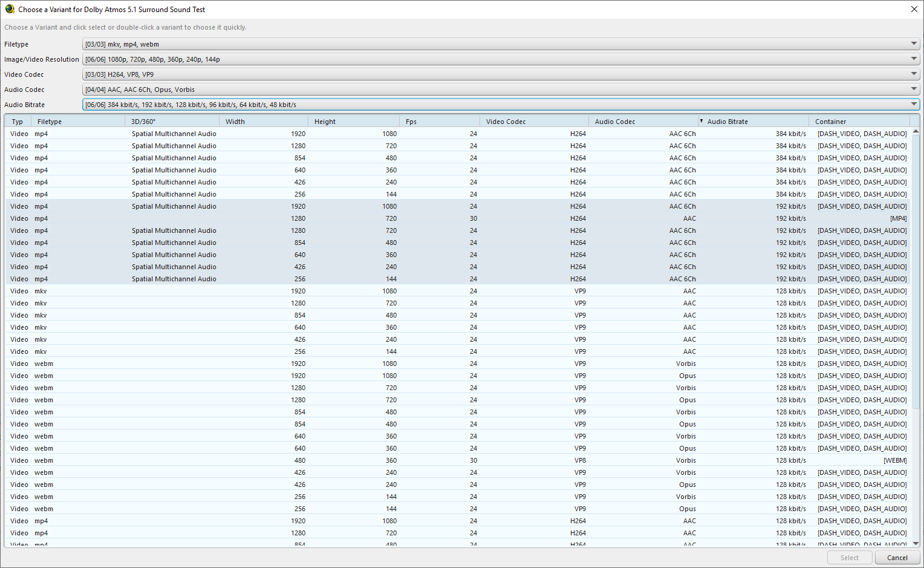Click the vertical scrollbar thumb

tap(916, 272)
